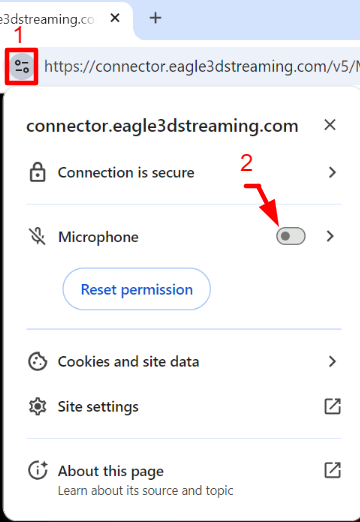
Task: Expand Connection is secure details arrow
Action: point(332,172)
